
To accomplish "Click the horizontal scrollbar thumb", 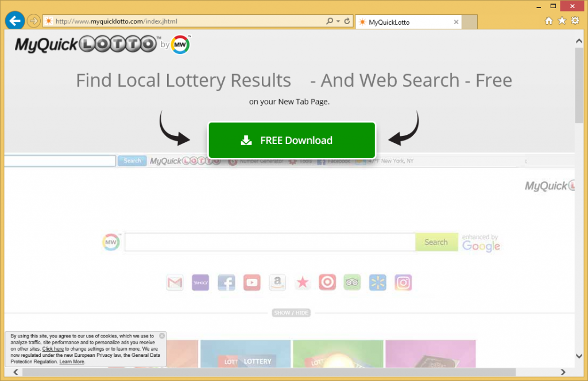I will (x=269, y=372).
